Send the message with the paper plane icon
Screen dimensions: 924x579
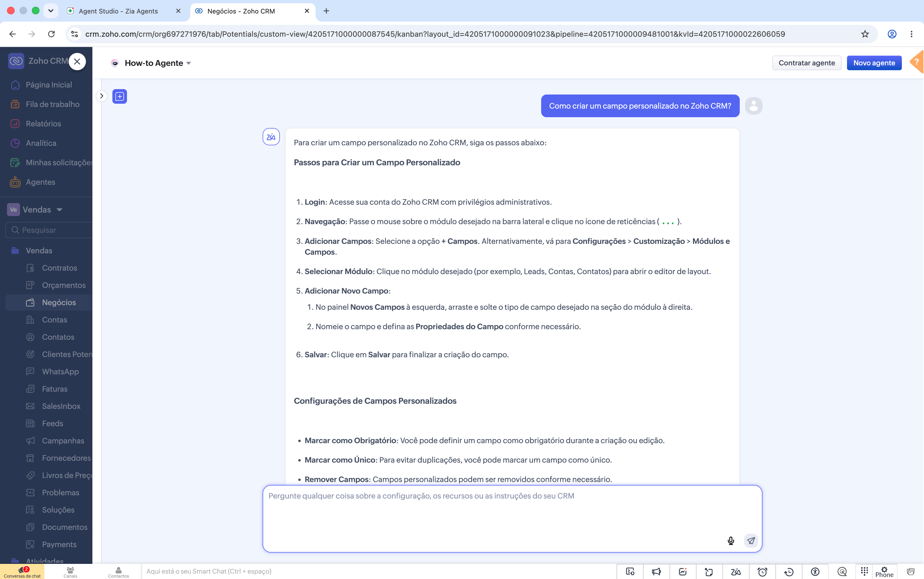click(x=751, y=540)
